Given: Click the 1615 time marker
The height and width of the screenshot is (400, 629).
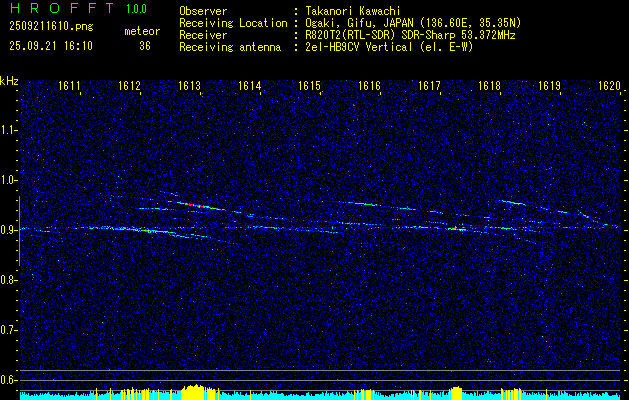Looking at the screenshot, I should tap(309, 85).
